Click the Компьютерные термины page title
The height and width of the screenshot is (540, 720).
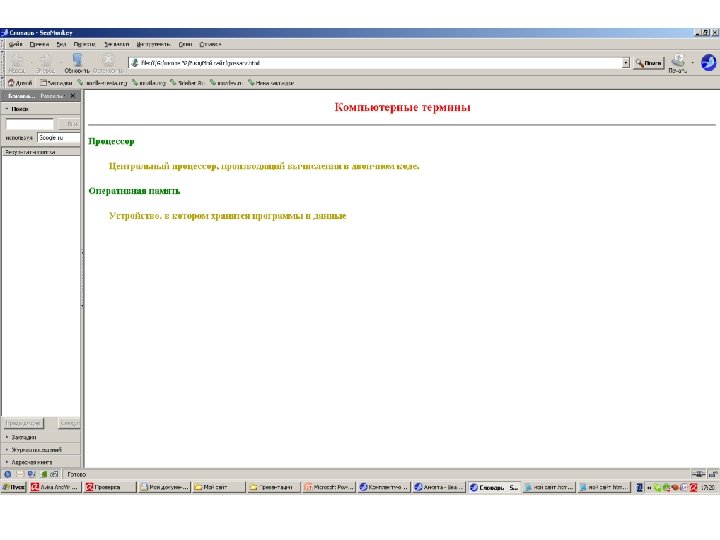402,107
